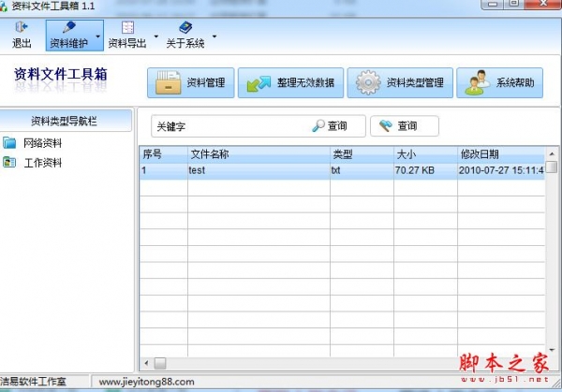Click the second 查询 button with hammer

tap(405, 125)
